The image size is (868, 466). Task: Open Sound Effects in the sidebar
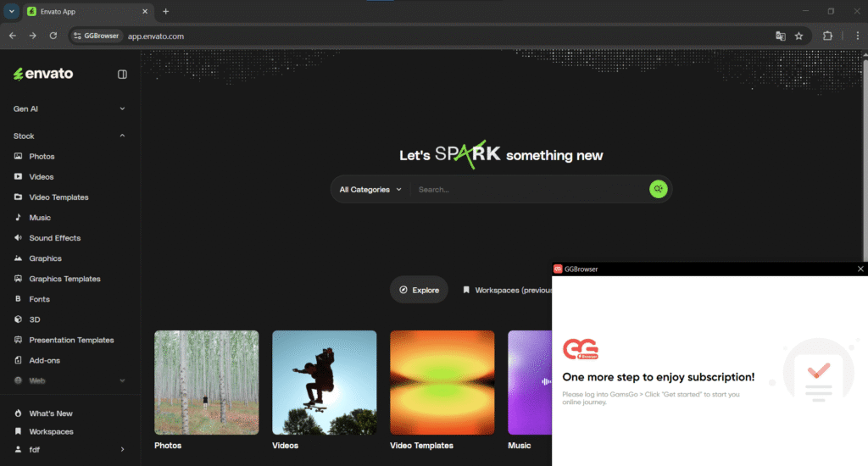pyautogui.click(x=54, y=238)
